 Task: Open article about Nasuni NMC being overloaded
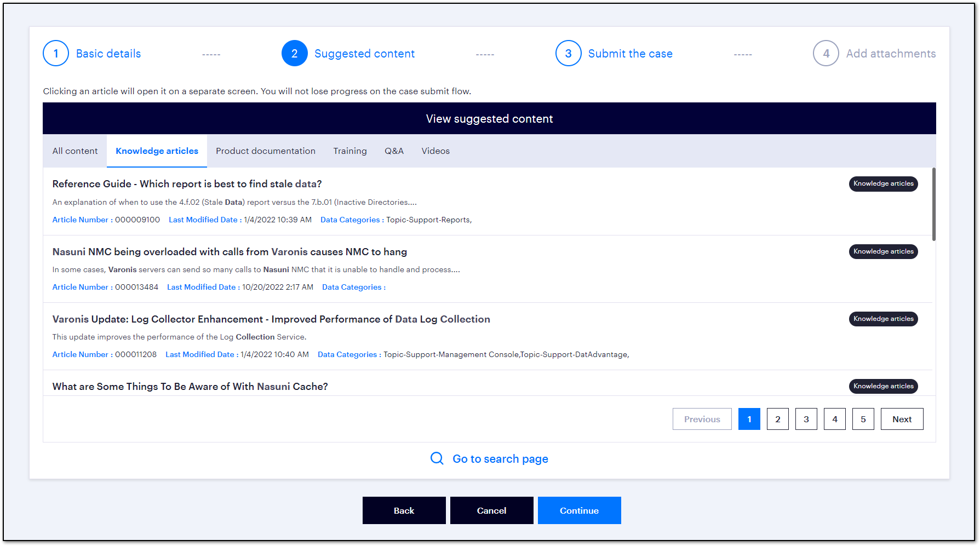tap(230, 251)
